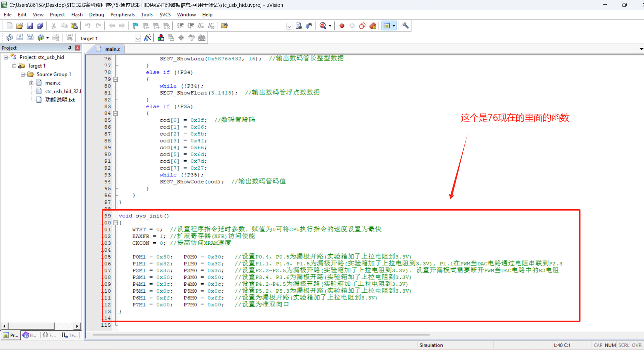The image size is (644, 350).
Task: Indent selection using the indent icon
Action: (180, 26)
